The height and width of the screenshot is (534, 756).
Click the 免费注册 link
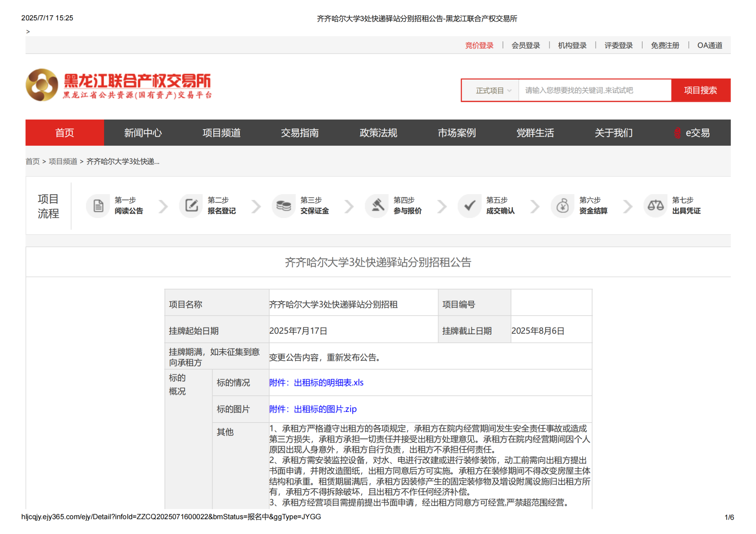click(664, 45)
